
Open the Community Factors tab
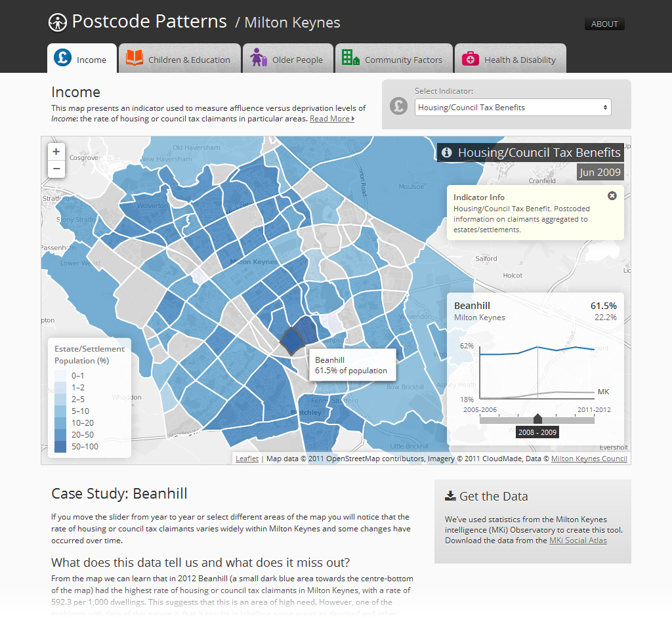coord(394,58)
